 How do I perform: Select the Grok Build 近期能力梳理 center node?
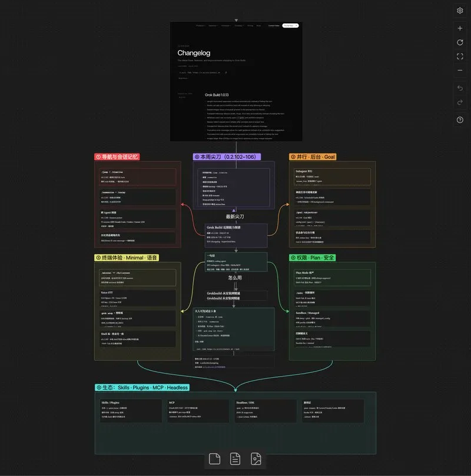point(236,235)
